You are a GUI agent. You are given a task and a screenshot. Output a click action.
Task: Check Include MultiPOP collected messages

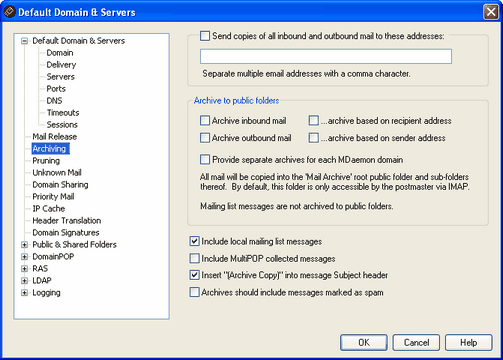pos(194,258)
